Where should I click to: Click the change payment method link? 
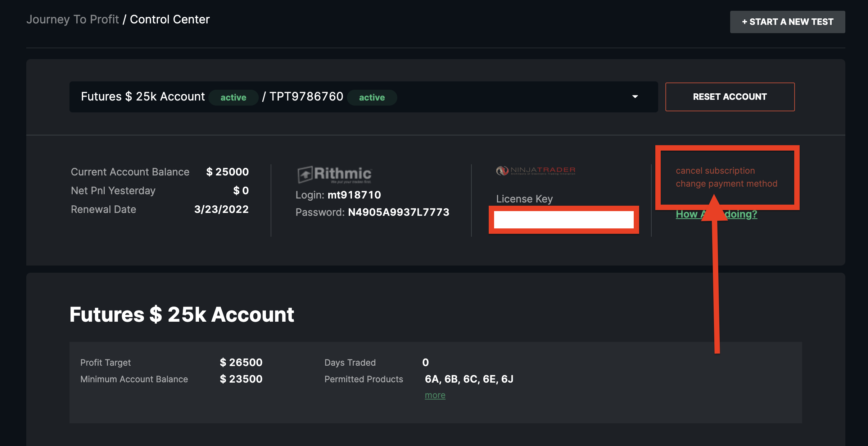point(726,184)
